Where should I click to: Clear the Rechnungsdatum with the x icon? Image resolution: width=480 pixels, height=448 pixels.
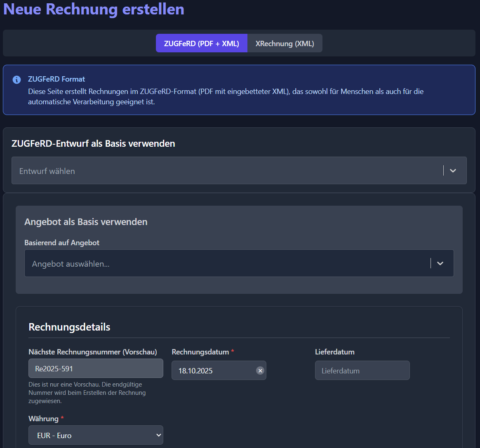point(260,371)
